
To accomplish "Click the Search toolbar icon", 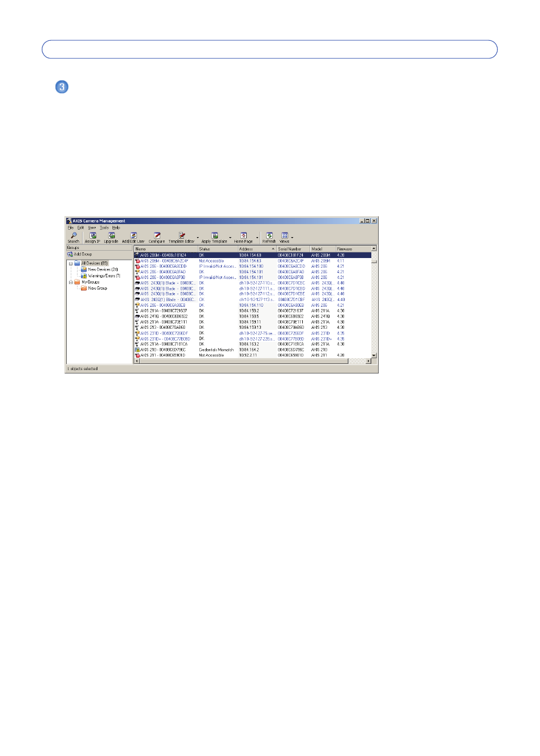I will pos(74,235).
